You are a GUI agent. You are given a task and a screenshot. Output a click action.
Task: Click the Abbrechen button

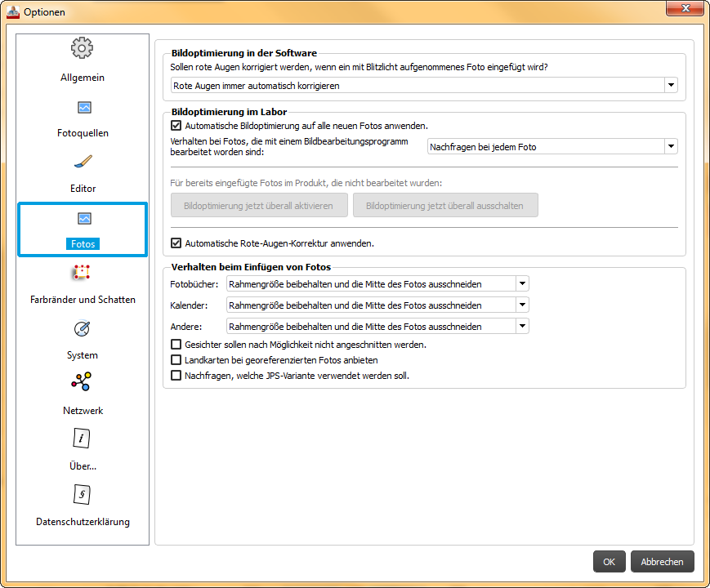(662, 562)
